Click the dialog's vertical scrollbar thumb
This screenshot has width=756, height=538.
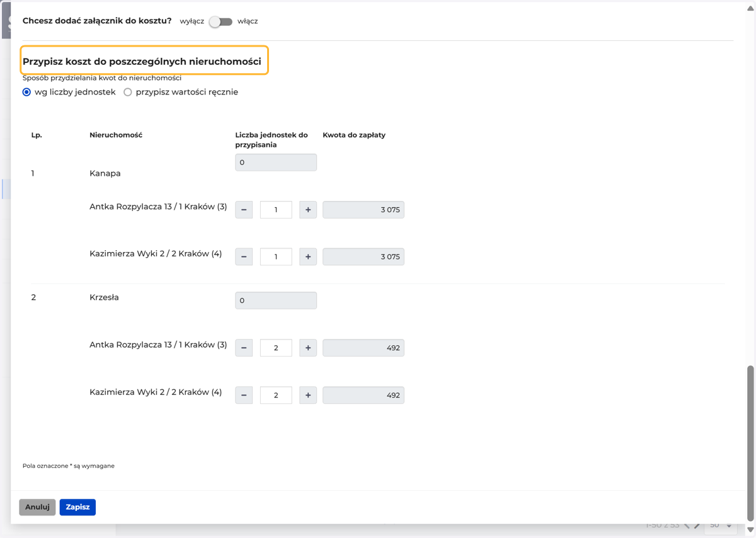tap(750, 444)
